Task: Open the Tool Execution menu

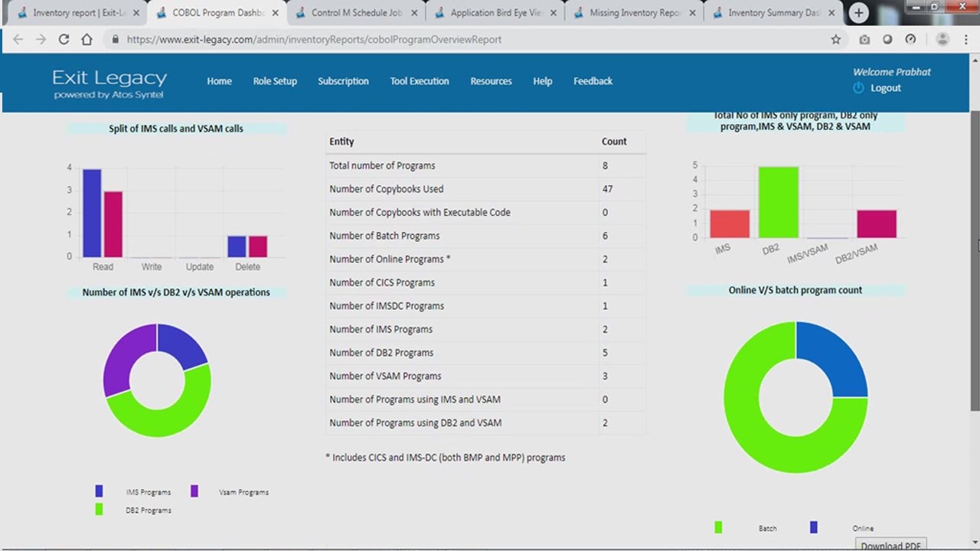Action: click(x=420, y=81)
